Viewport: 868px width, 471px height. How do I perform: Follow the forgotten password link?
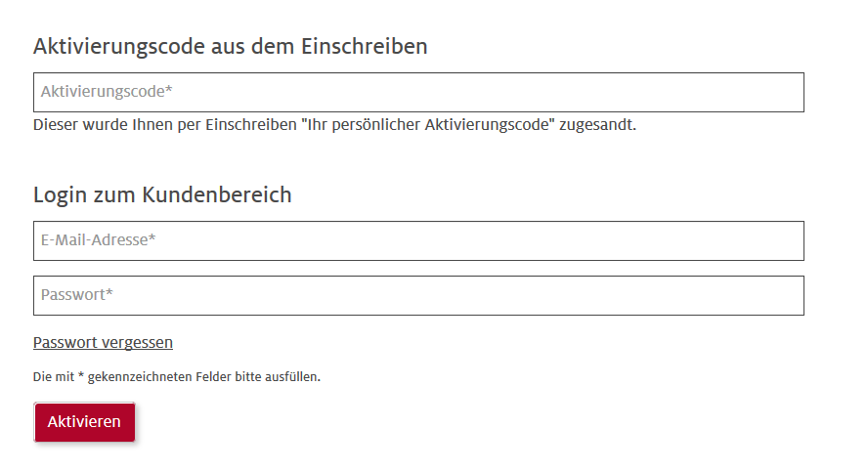tap(103, 342)
